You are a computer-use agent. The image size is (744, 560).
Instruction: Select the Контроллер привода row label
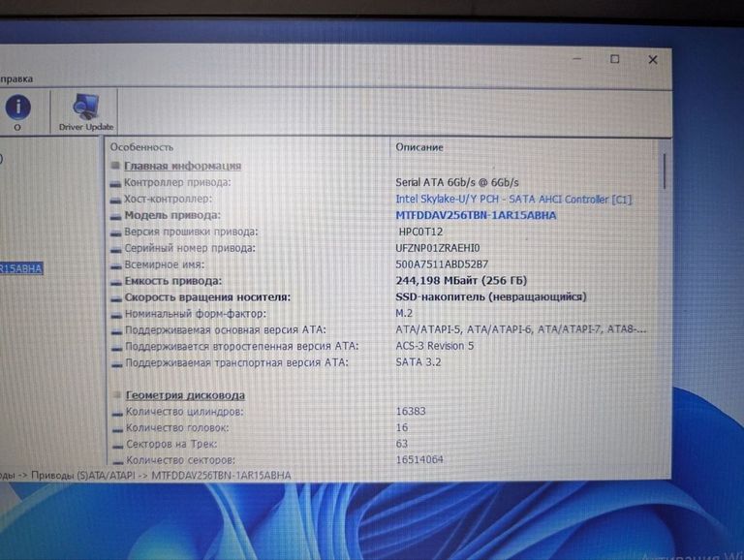pos(177,182)
